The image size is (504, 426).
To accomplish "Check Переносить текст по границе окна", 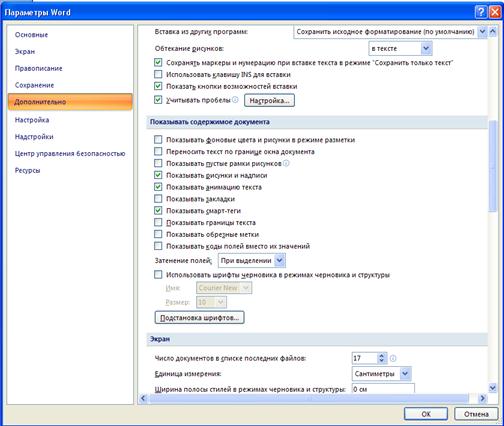I will click(x=158, y=151).
